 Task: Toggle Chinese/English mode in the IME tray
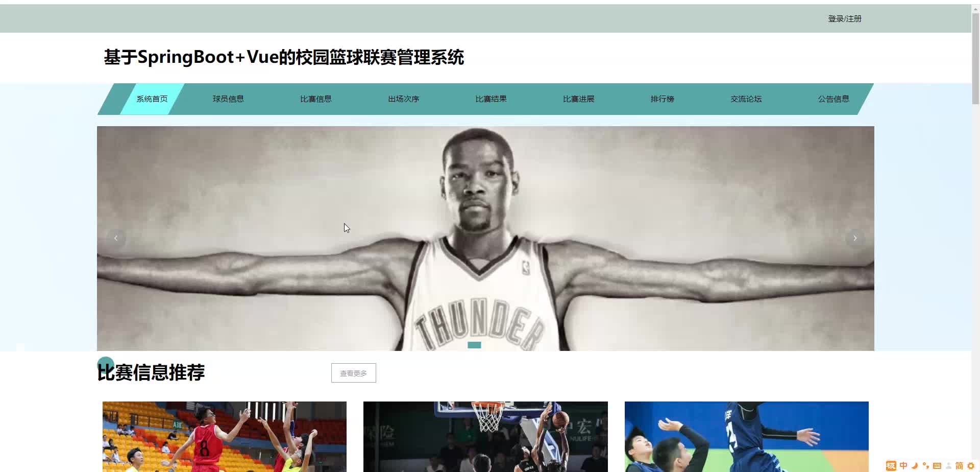903,465
